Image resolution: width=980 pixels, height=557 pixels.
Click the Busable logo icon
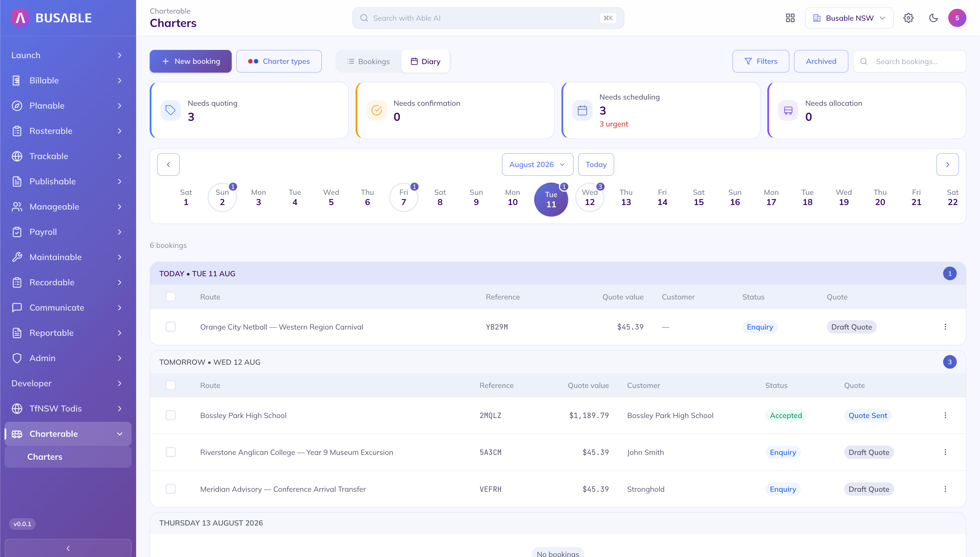[20, 18]
